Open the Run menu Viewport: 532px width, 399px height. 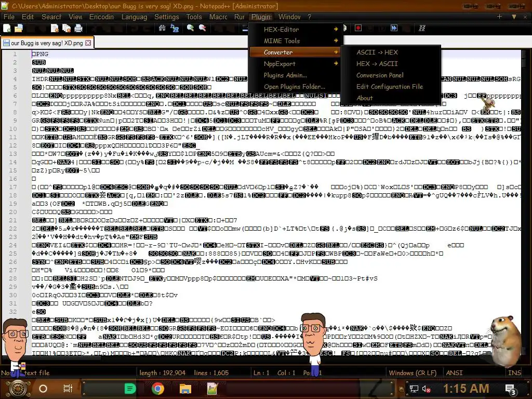pos(239,17)
